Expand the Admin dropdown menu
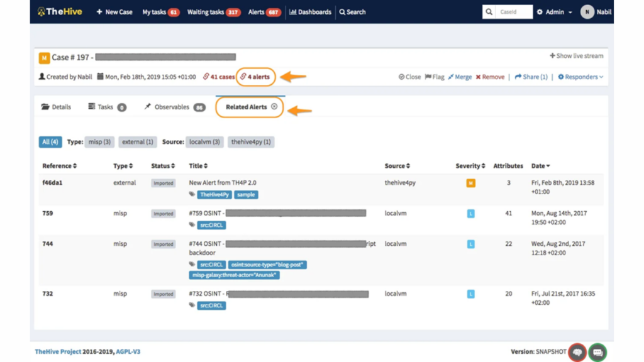644x362 pixels. (554, 12)
